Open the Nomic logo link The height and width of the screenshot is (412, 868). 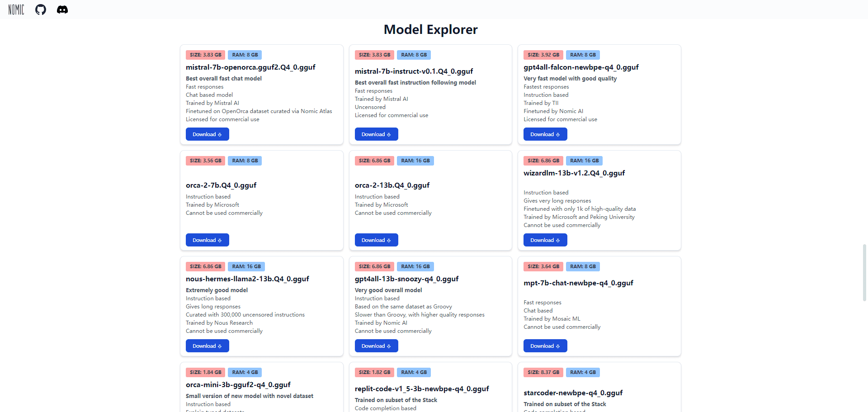point(16,9)
